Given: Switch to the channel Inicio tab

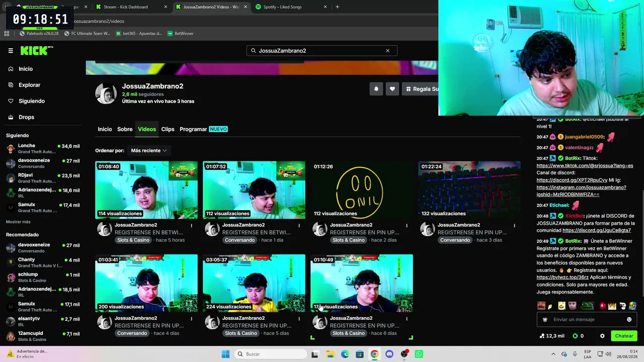Looking at the screenshot, I should pyautogui.click(x=105, y=129).
